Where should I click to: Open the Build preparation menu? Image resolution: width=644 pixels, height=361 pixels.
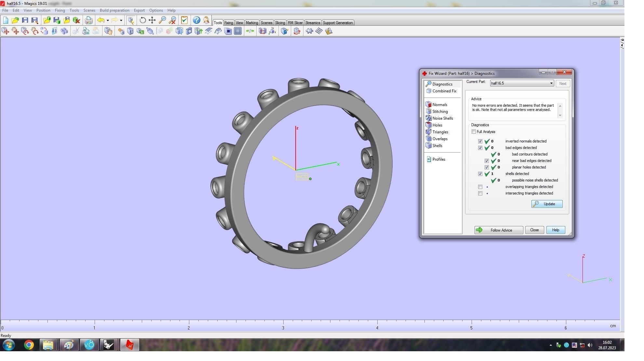(x=114, y=10)
